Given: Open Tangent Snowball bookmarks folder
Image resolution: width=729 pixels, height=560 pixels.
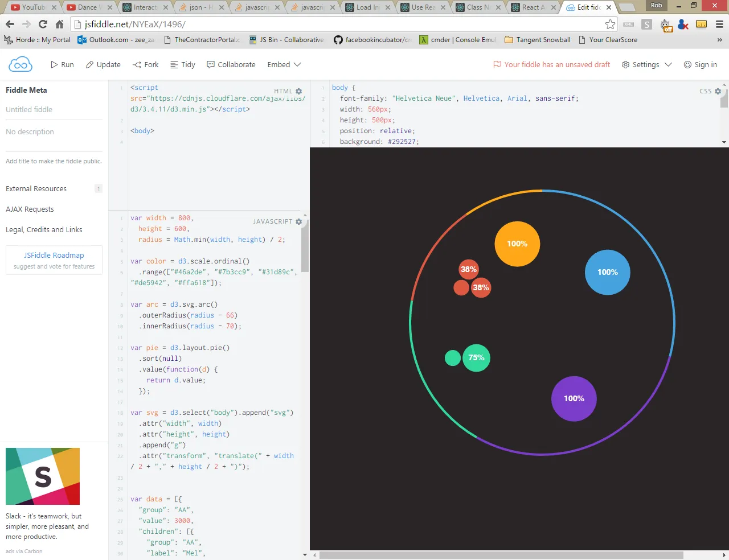Looking at the screenshot, I should [538, 40].
